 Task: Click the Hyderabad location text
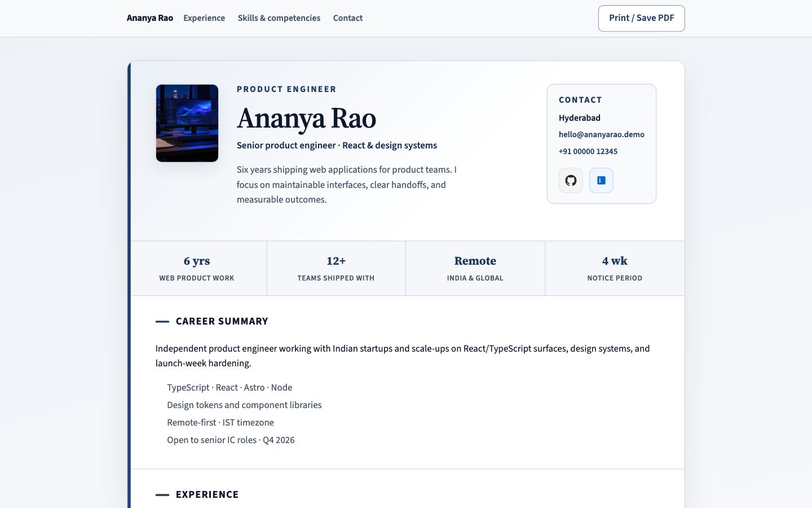coord(580,118)
